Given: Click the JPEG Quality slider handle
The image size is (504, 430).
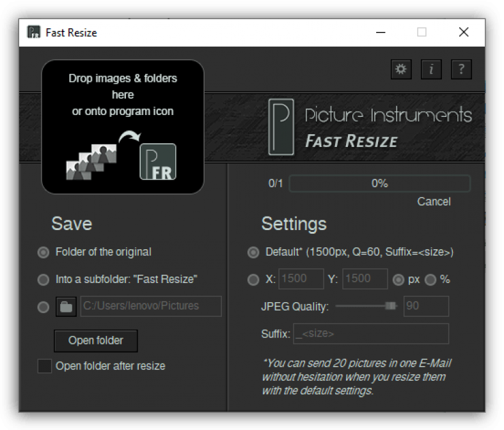Looking at the screenshot, I should pos(390,305).
